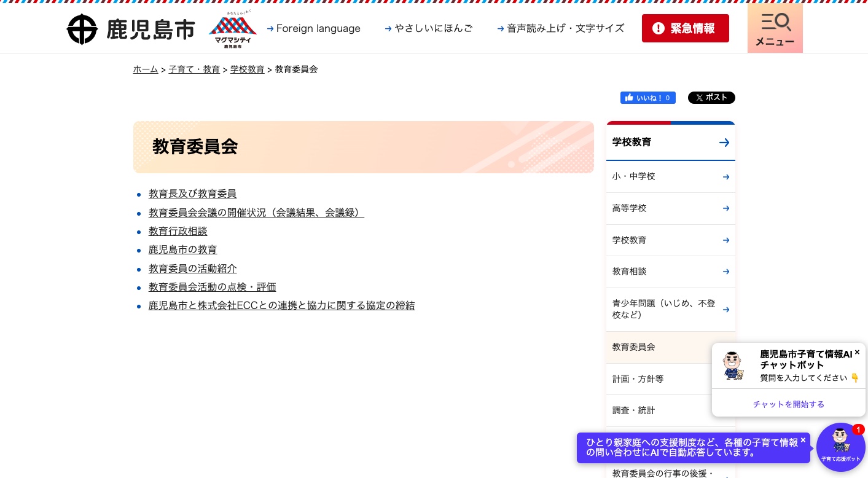Open 鹿児島市の教育 link
This screenshot has width=868, height=478.
(x=182, y=249)
